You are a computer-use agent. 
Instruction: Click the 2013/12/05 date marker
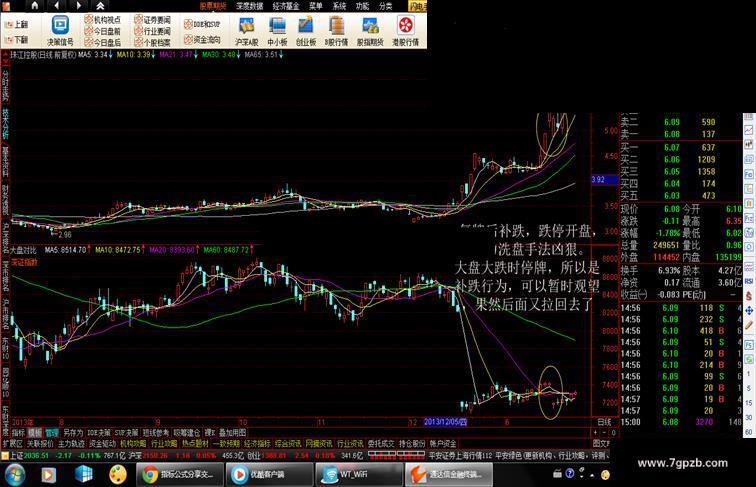tap(445, 422)
